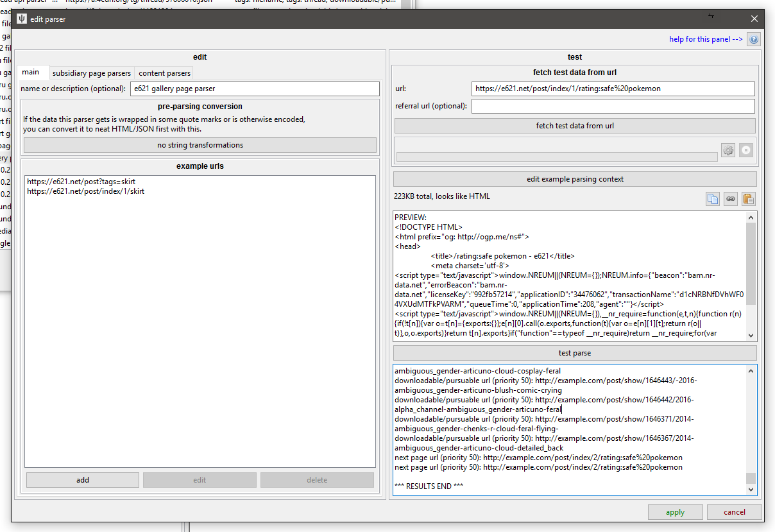Click the no string transformations button

tap(200, 145)
